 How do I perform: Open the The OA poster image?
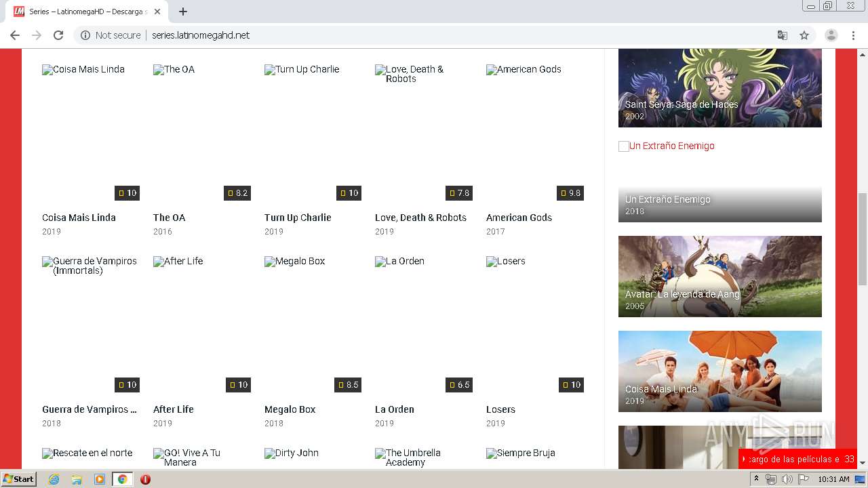pyautogui.click(x=202, y=132)
